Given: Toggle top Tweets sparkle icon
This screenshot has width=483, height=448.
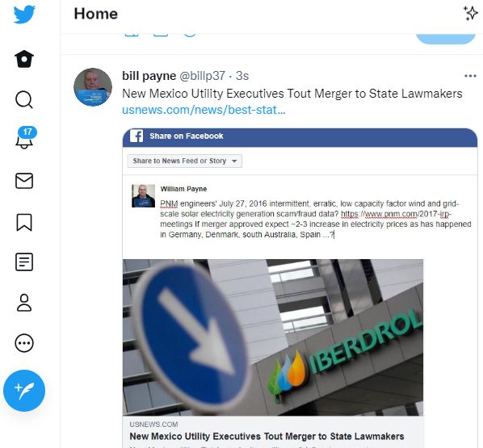Looking at the screenshot, I should 471,13.
